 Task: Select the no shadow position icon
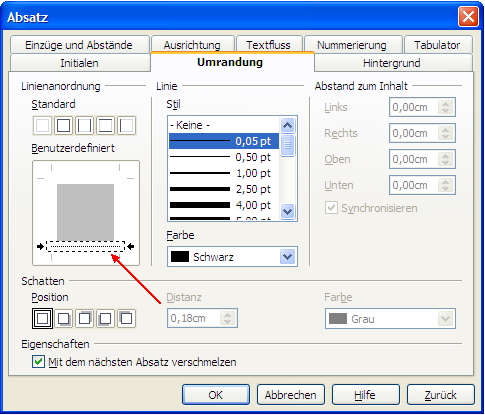pos(42,318)
